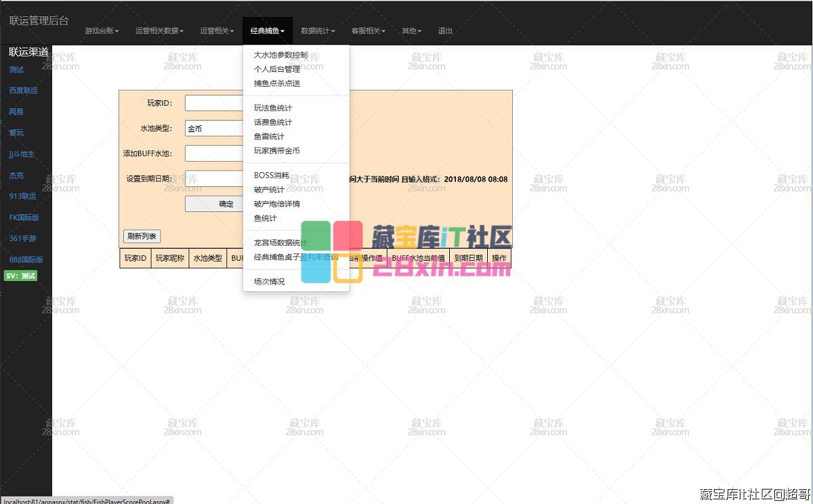The image size is (813, 504).
Task: Click the 确定 confirm button
Action: [x=214, y=204]
